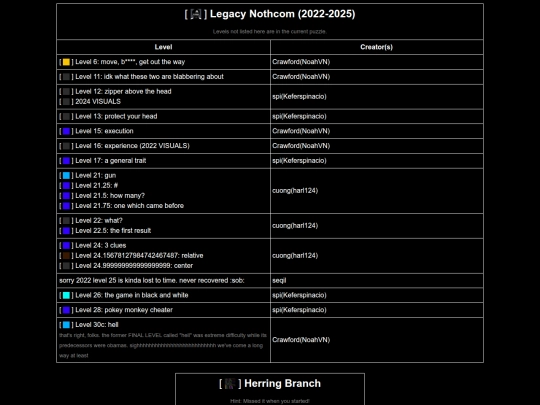Click the gray icon beside Level 16
The height and width of the screenshot is (405, 540).
(x=66, y=146)
